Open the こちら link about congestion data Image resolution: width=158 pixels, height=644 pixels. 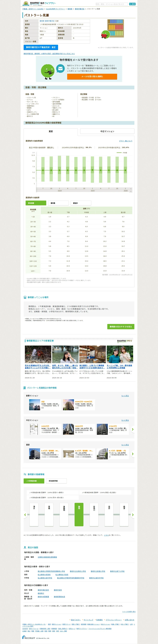point(106,535)
